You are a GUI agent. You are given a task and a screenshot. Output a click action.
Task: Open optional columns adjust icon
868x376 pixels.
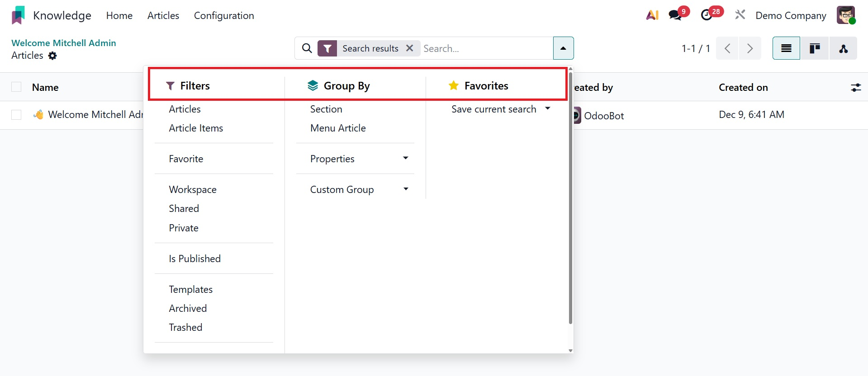coord(856,88)
